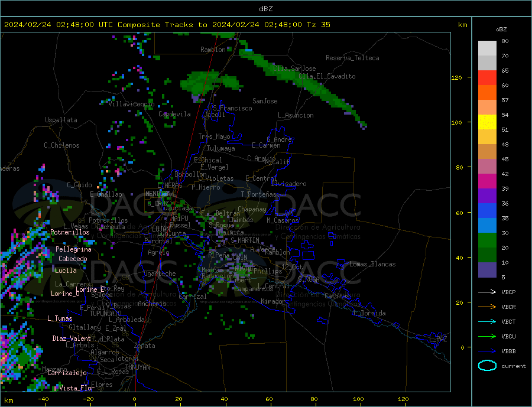The image size is (532, 407).
Task: Click the Lucila map label
Action: tap(66, 271)
